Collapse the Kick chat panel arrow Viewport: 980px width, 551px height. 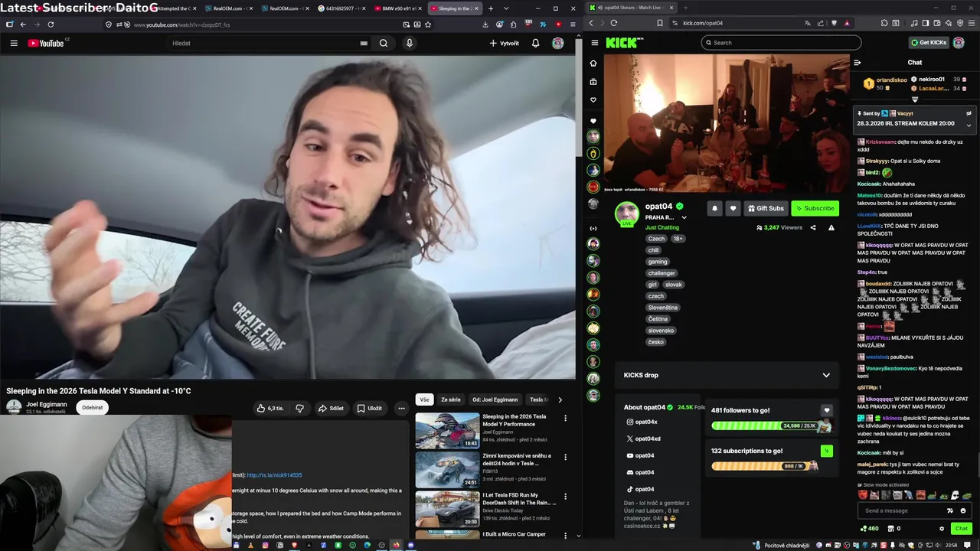coord(857,63)
